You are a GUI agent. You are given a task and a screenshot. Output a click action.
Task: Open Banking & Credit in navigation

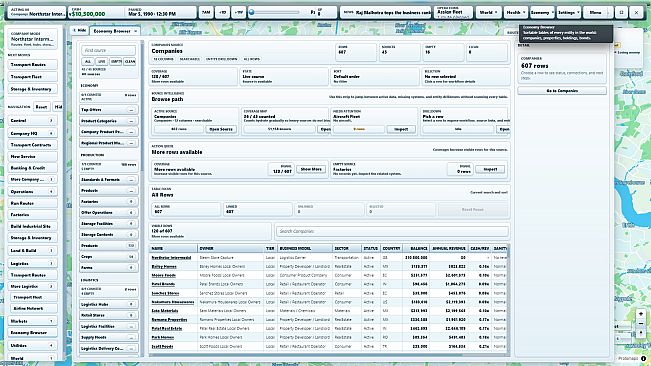tap(32, 168)
